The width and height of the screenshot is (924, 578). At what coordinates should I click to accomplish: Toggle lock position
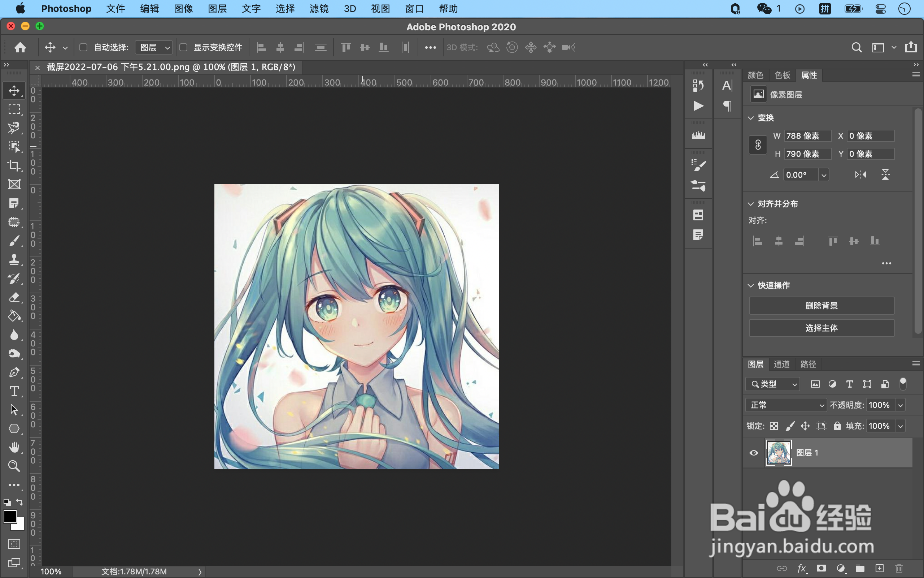pos(805,426)
